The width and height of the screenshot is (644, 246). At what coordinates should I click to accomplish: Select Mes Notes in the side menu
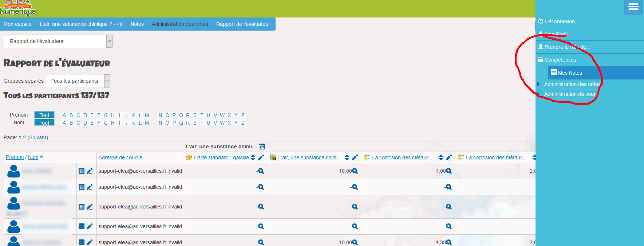[570, 73]
